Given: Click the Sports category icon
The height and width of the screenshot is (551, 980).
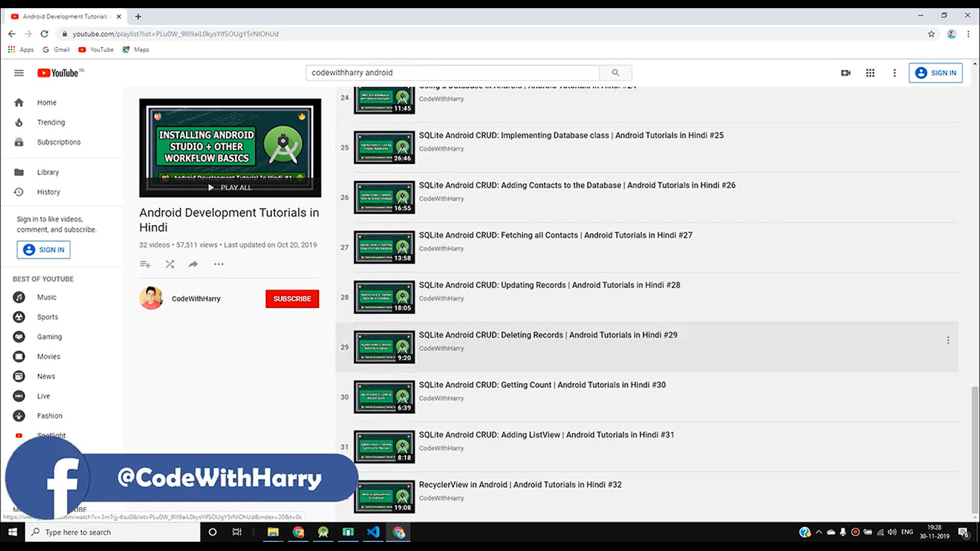Looking at the screenshot, I should [19, 317].
